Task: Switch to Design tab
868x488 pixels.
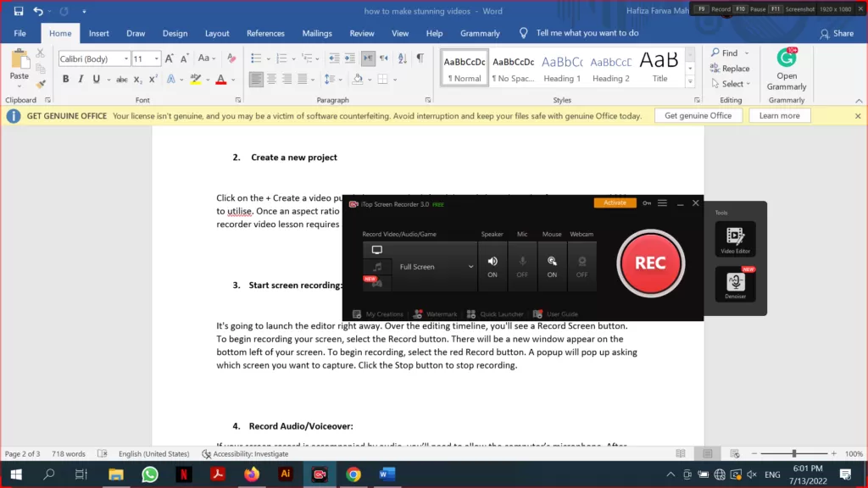Action: coord(175,33)
